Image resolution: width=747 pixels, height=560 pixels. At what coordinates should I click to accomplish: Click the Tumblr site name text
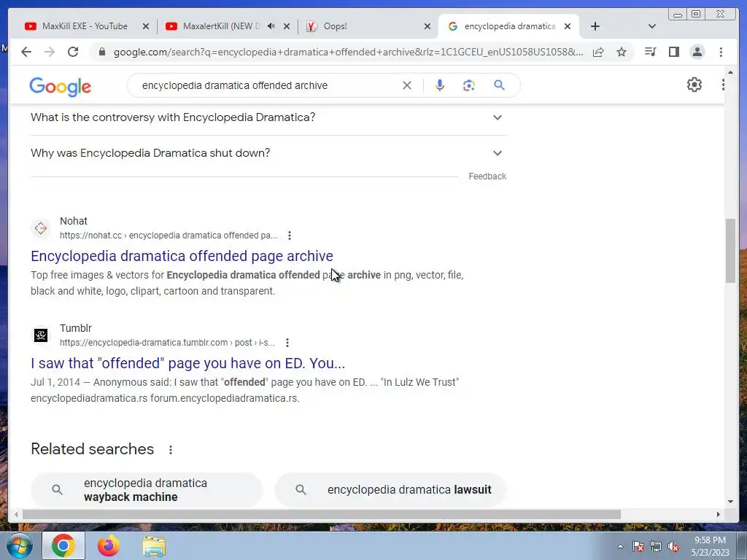click(76, 328)
